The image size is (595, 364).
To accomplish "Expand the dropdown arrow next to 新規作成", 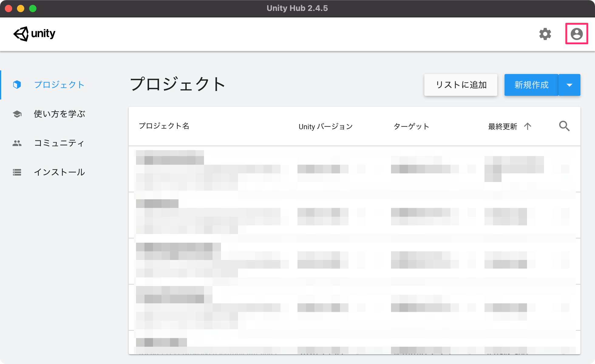I will click(569, 85).
